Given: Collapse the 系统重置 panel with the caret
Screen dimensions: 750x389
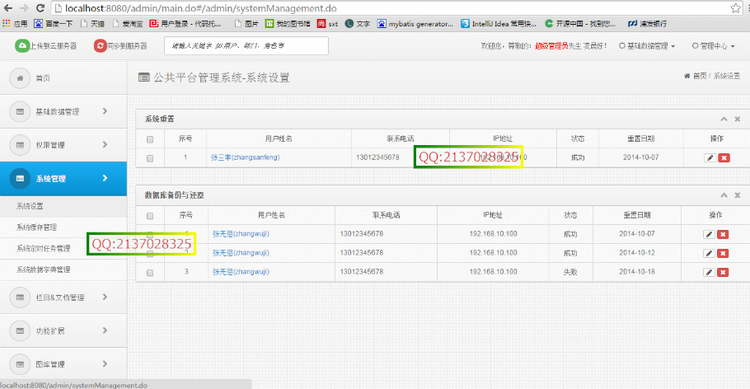Looking at the screenshot, I should pyautogui.click(x=724, y=119).
